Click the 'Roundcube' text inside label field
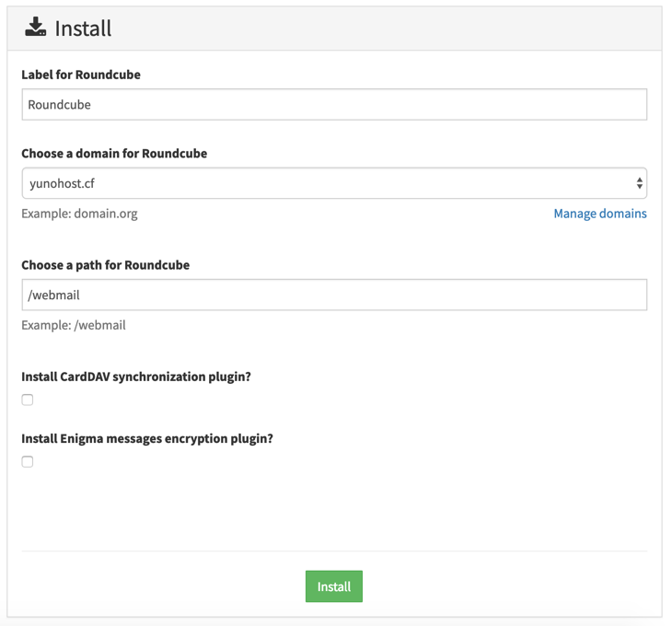 59,105
